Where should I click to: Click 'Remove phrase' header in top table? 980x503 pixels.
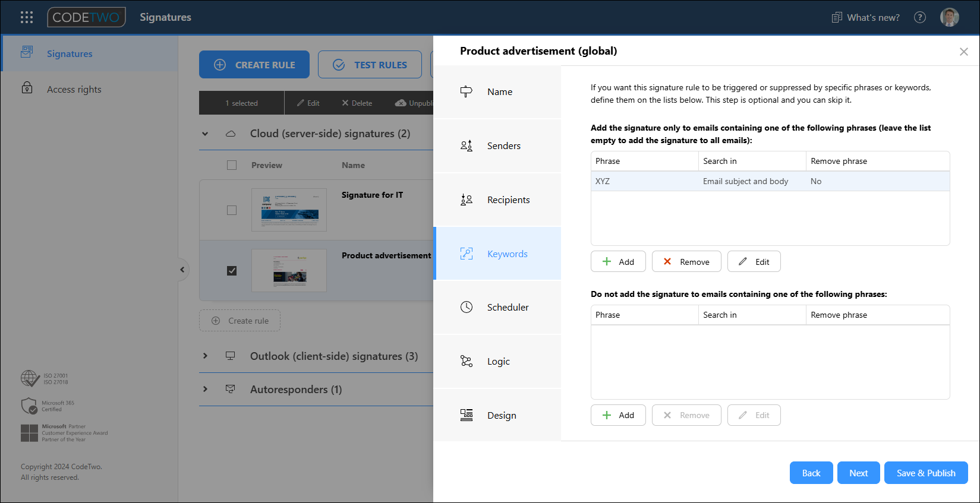tap(878, 161)
